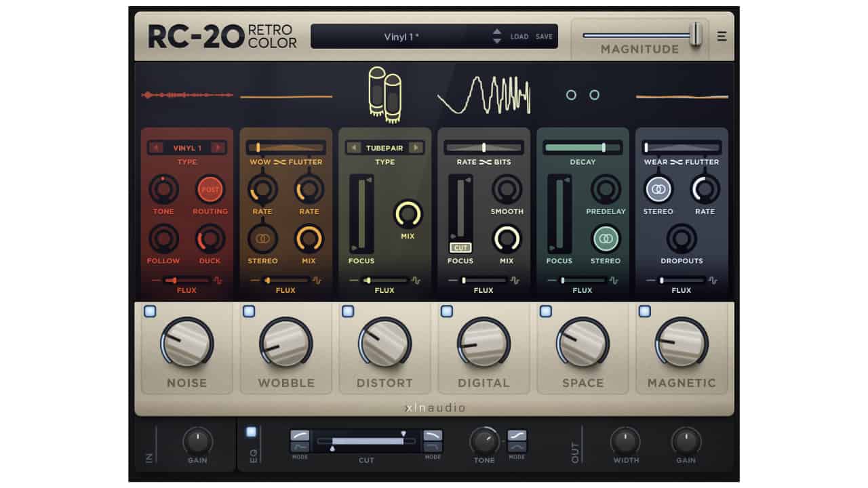This screenshot has height=488, width=868.
Task: Click the large Wobble amount knob
Action: (x=286, y=342)
